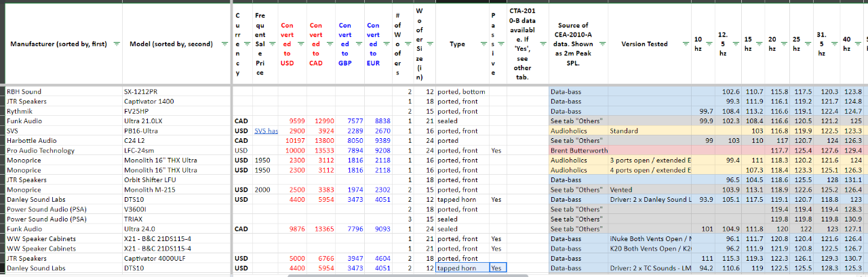
Task: Select the 'Version Tested' header cell
Action: (648, 44)
